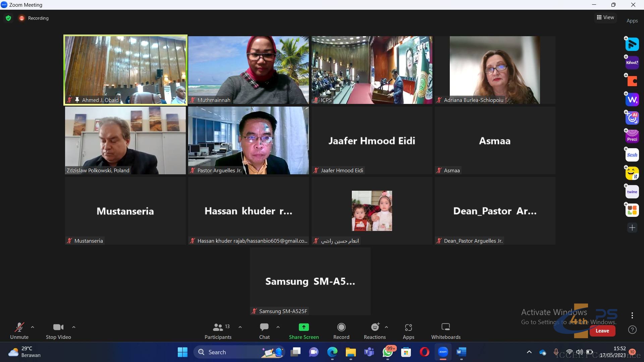Open the twine app icon

click(x=632, y=192)
